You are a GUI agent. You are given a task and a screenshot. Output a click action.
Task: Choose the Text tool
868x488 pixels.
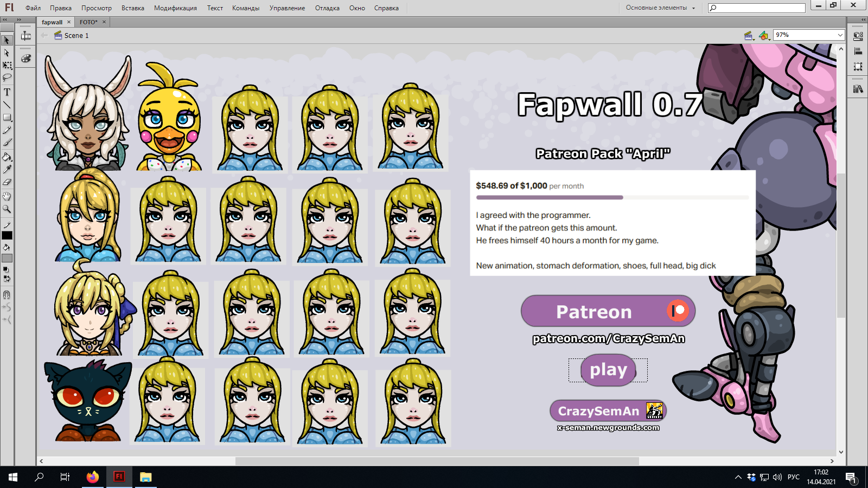click(7, 92)
